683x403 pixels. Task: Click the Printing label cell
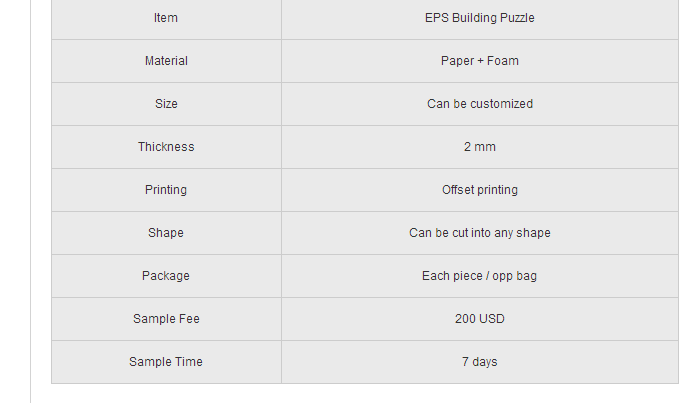point(166,190)
